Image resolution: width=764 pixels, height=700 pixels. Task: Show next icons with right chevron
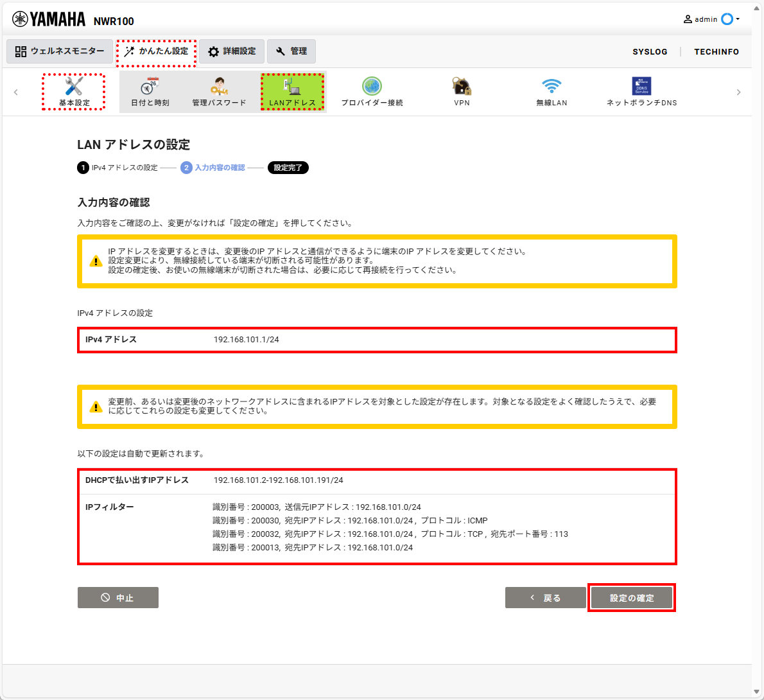pos(739,92)
